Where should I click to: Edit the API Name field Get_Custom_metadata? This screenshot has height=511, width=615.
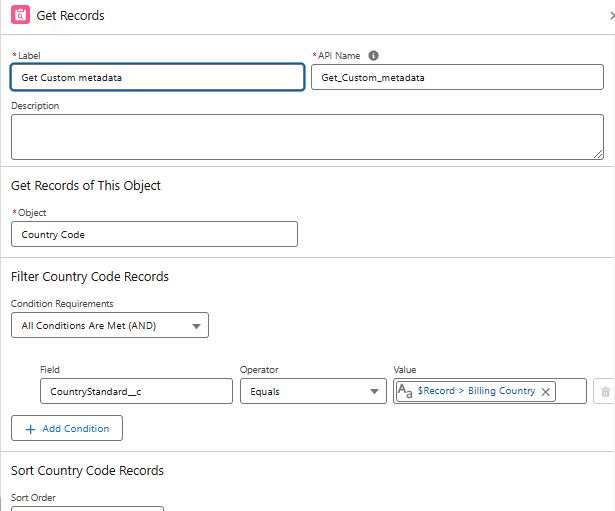tap(457, 77)
